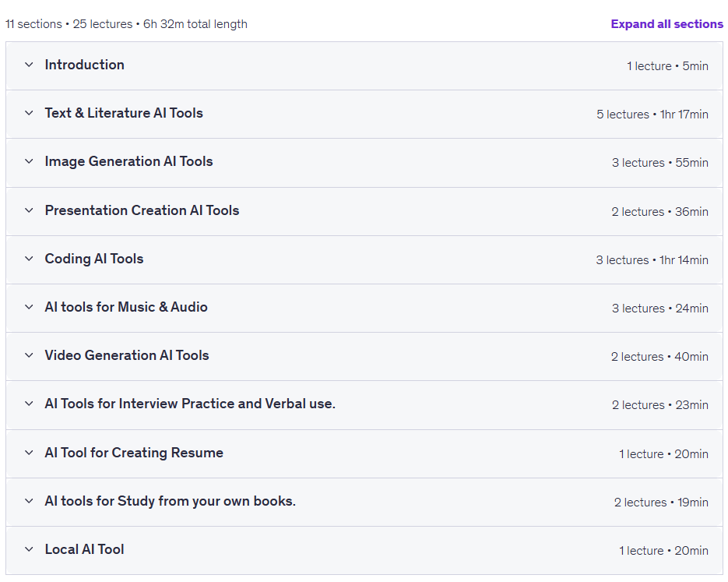Select Video Generation AI Tools heading
Screen dimensions: 728x582
coord(127,355)
